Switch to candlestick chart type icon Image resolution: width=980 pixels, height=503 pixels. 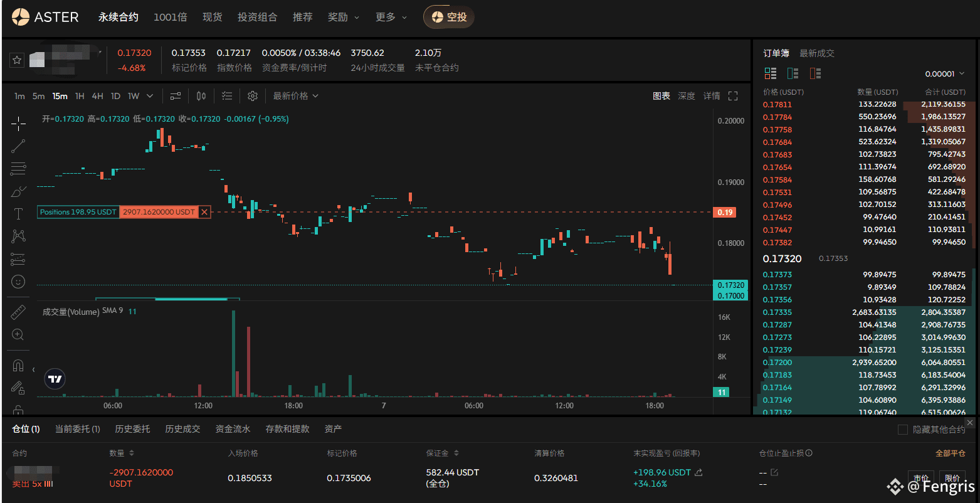(201, 96)
